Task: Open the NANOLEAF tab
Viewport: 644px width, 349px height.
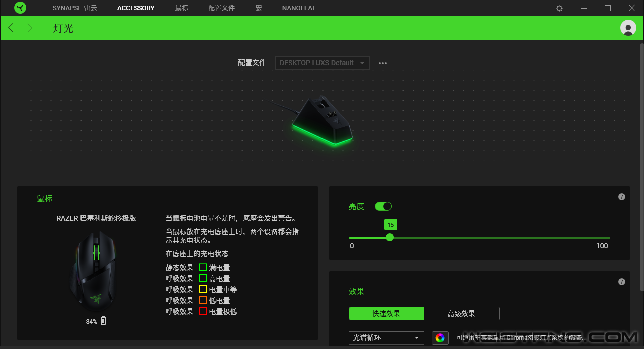Action: coord(299,8)
